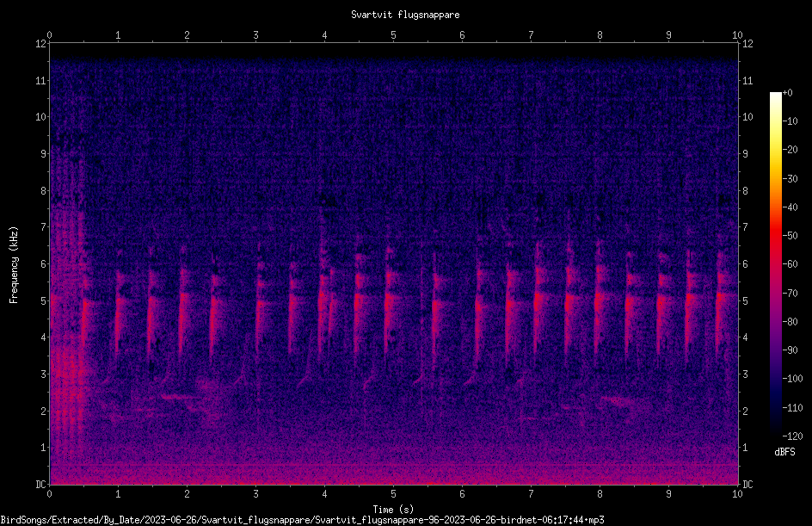Click the '2' tick on the right frequency axis
Screen dimensions: 812x526
745,411
